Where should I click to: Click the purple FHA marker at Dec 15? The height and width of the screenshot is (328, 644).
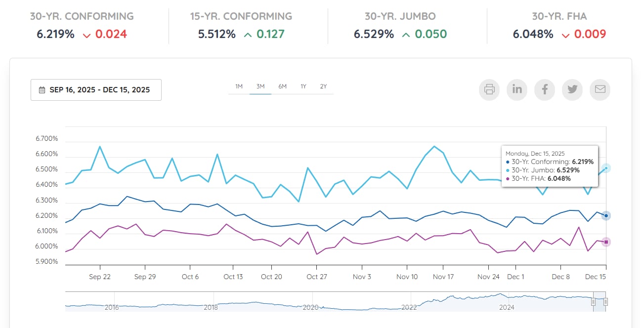coord(606,242)
